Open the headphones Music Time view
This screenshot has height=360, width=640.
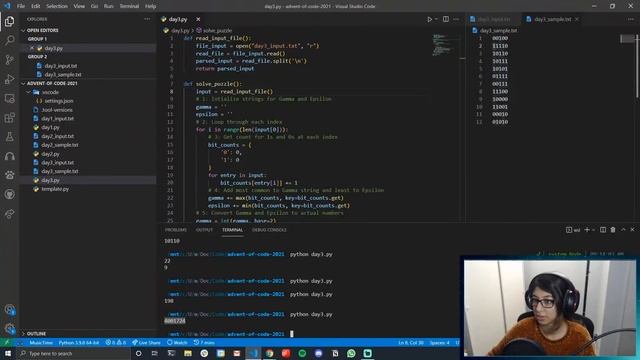click(9, 156)
